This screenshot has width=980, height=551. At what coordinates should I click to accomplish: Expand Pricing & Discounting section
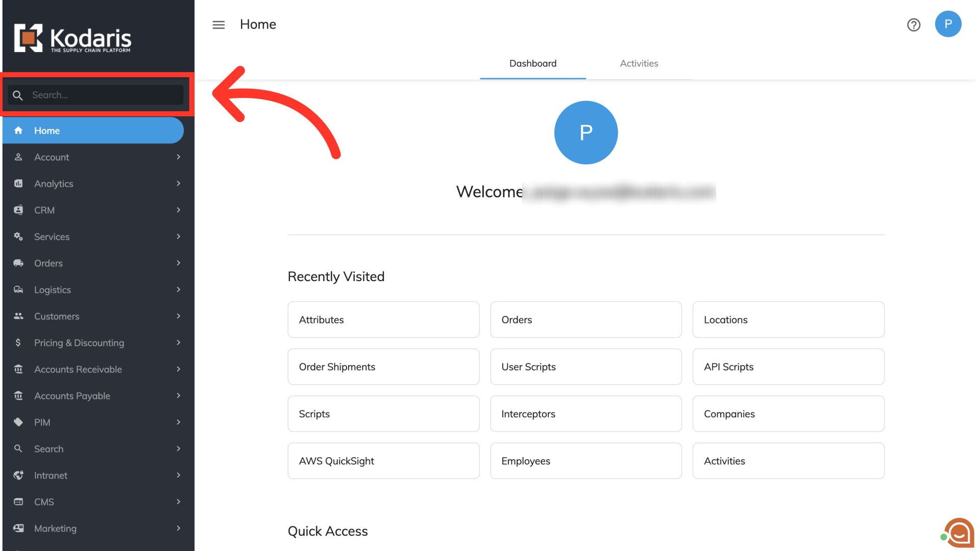[x=79, y=343]
